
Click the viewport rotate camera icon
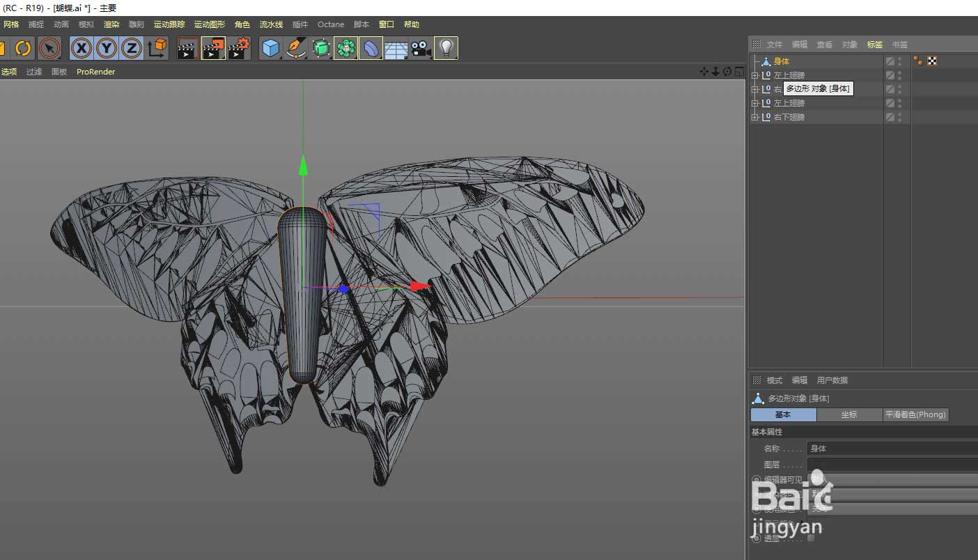727,72
